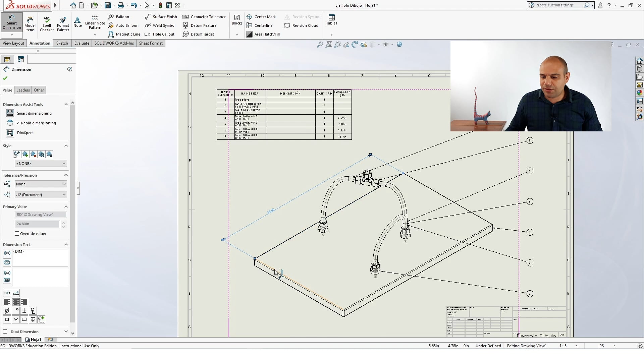Collapse the Dimension Assist Tools section
644x362 pixels.
(x=66, y=104)
